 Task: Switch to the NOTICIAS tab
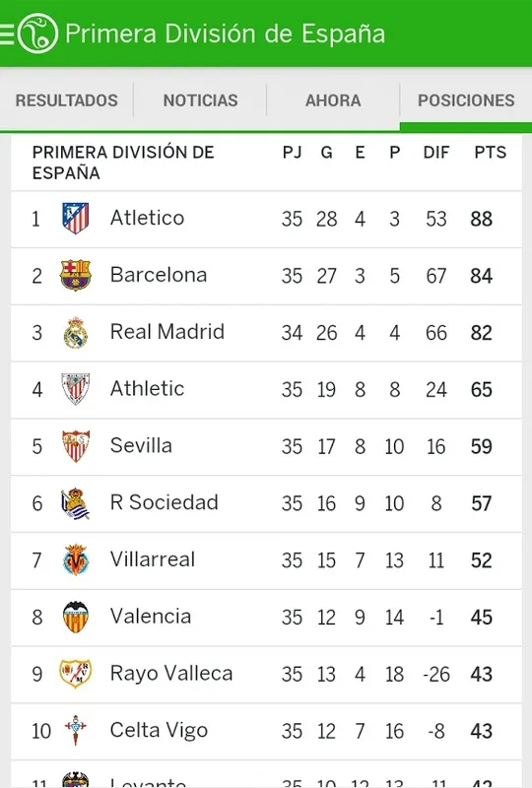200,100
